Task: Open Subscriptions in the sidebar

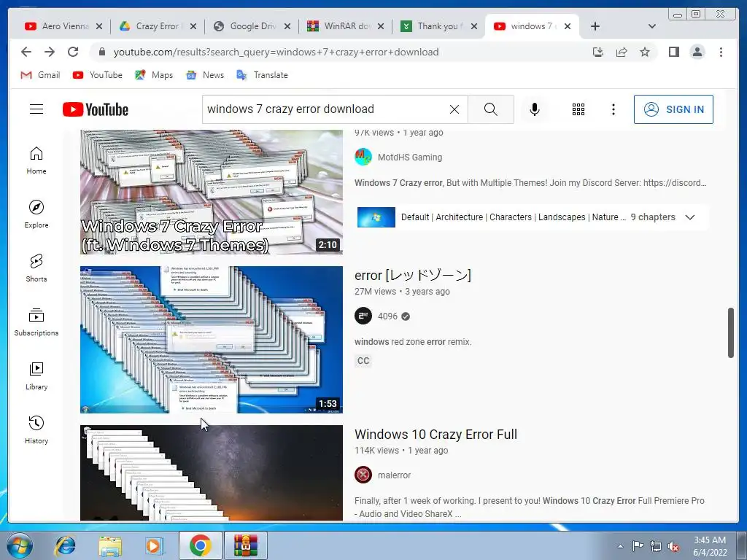Action: (36, 322)
